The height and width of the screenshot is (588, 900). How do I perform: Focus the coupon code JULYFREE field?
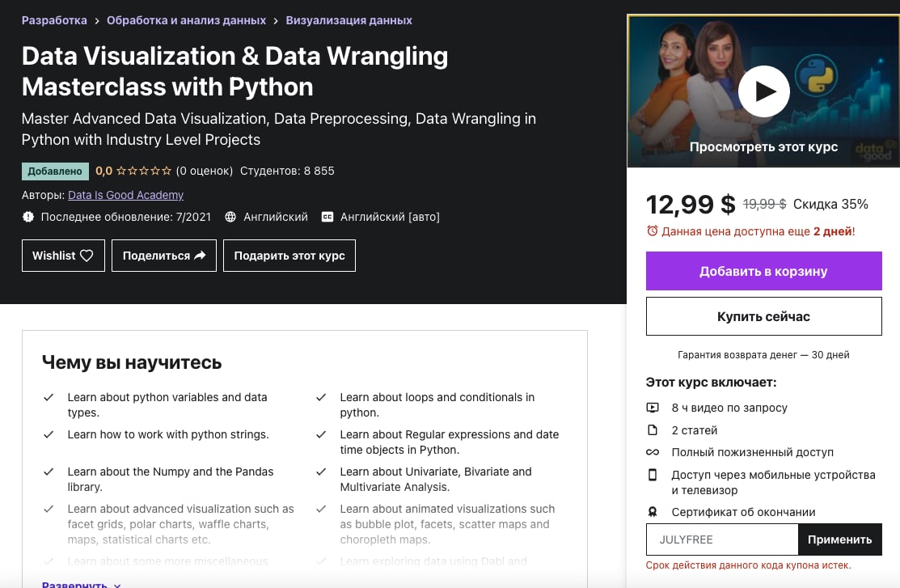pos(722,539)
